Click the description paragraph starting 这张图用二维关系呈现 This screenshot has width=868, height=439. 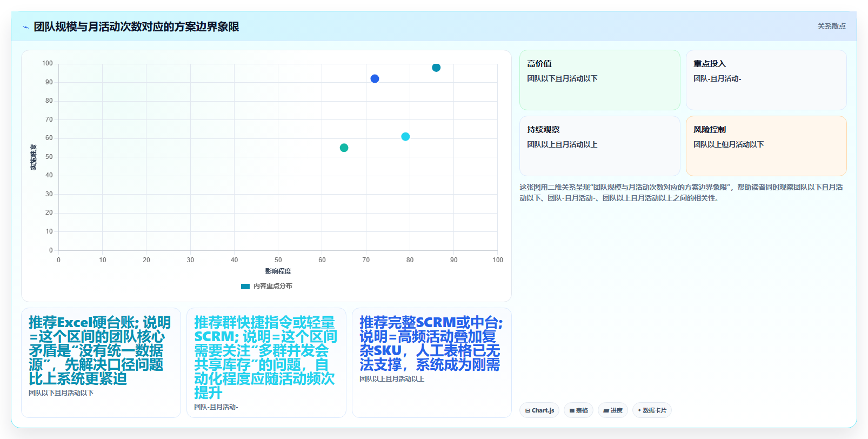click(682, 192)
